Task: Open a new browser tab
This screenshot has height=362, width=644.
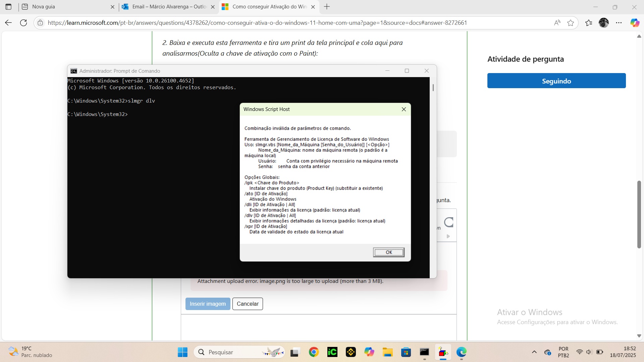Action: (327, 7)
